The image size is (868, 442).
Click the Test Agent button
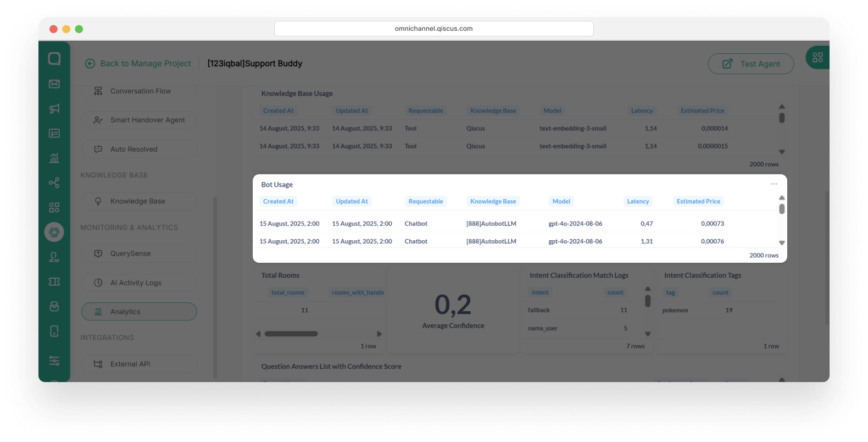point(750,64)
